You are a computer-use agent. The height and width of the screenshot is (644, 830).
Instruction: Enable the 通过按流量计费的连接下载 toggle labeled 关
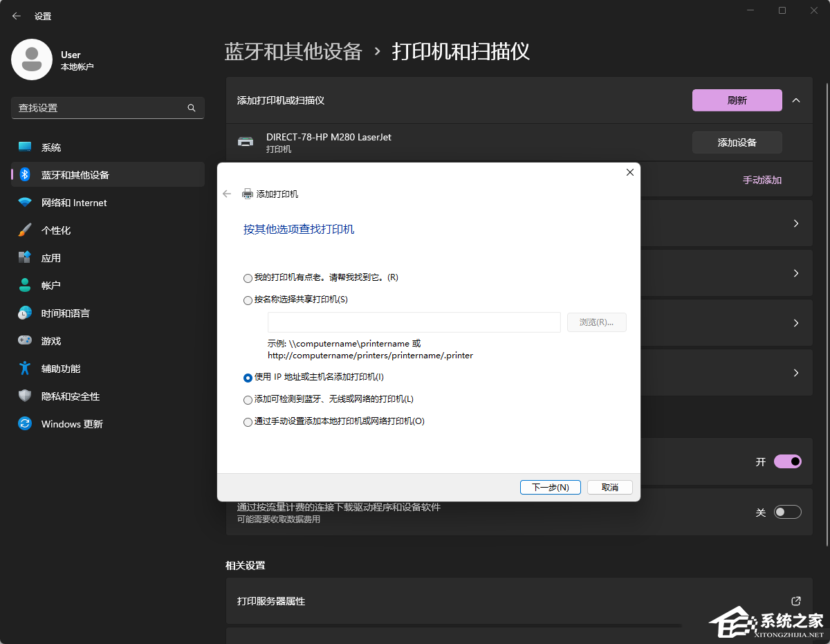click(788, 513)
